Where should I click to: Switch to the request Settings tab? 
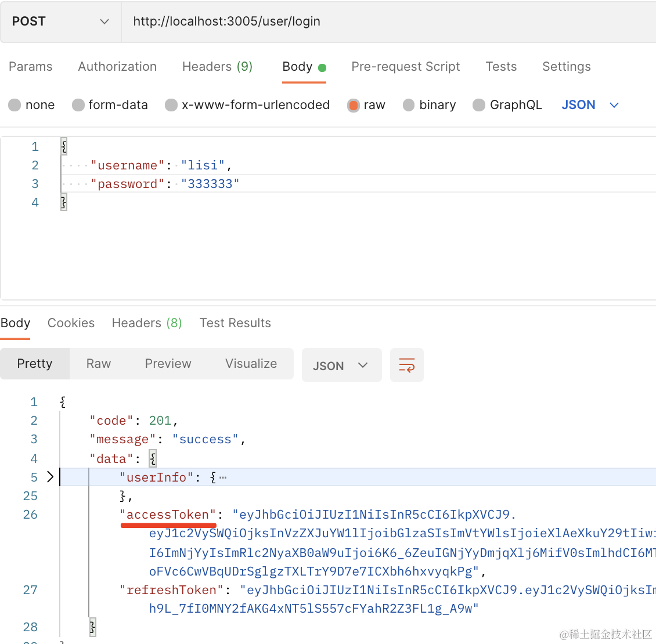point(566,67)
